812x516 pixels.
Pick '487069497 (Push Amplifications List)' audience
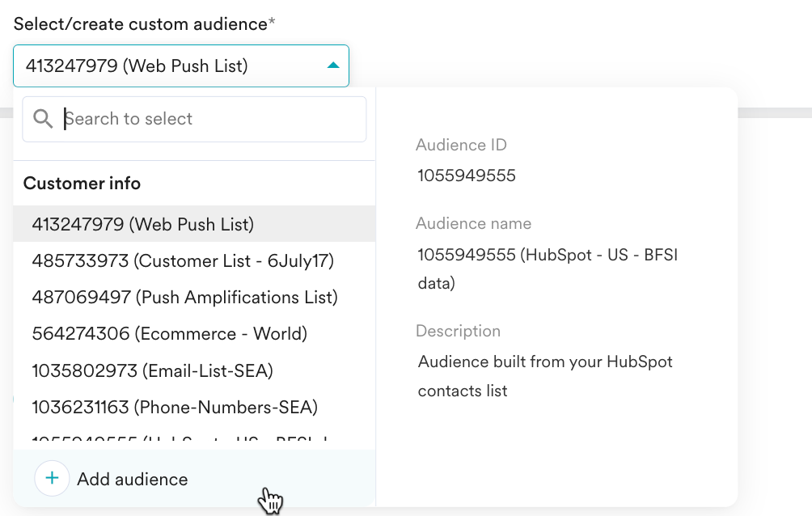[x=184, y=298]
